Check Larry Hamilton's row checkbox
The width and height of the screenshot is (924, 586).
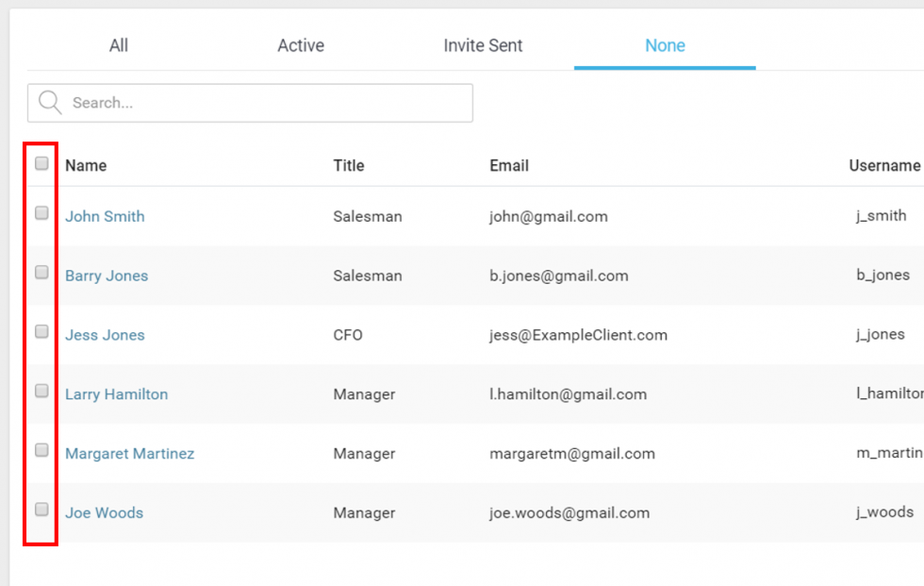coord(41,391)
